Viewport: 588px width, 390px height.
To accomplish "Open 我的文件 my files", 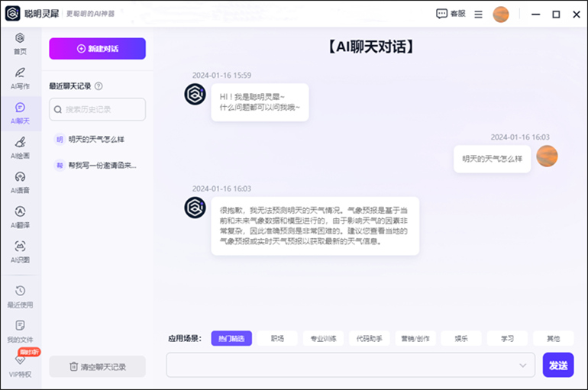I will (20, 331).
